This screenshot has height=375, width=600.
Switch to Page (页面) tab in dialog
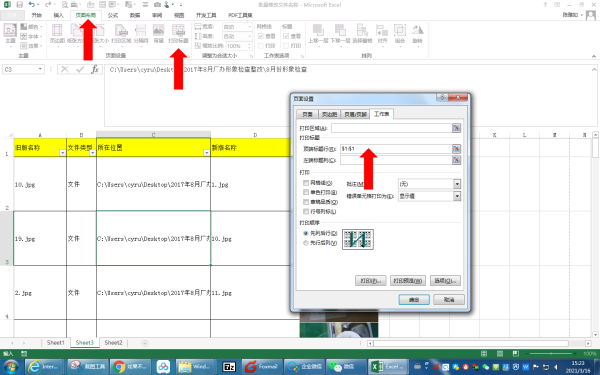pos(307,114)
